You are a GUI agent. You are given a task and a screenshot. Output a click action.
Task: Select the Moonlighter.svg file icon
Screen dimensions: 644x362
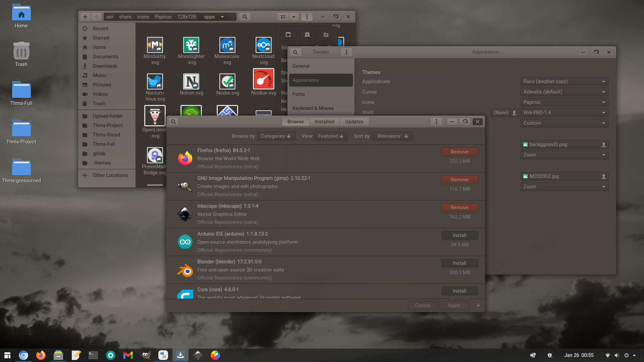(191, 45)
